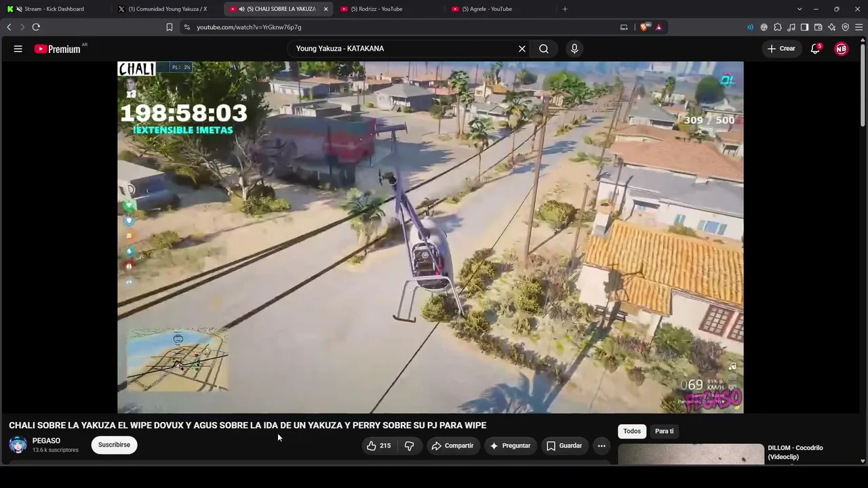Screen dimensions: 868x488
Task: Click the video title text
Action: point(248,426)
